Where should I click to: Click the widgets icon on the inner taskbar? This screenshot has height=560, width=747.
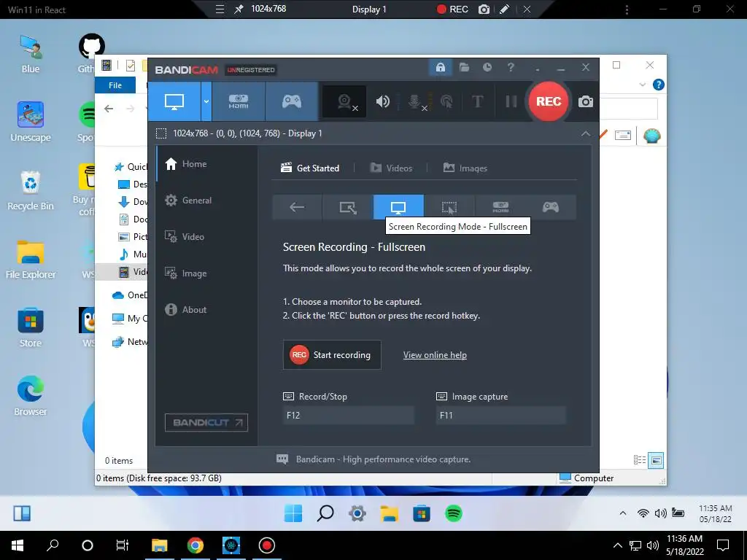(x=22, y=513)
